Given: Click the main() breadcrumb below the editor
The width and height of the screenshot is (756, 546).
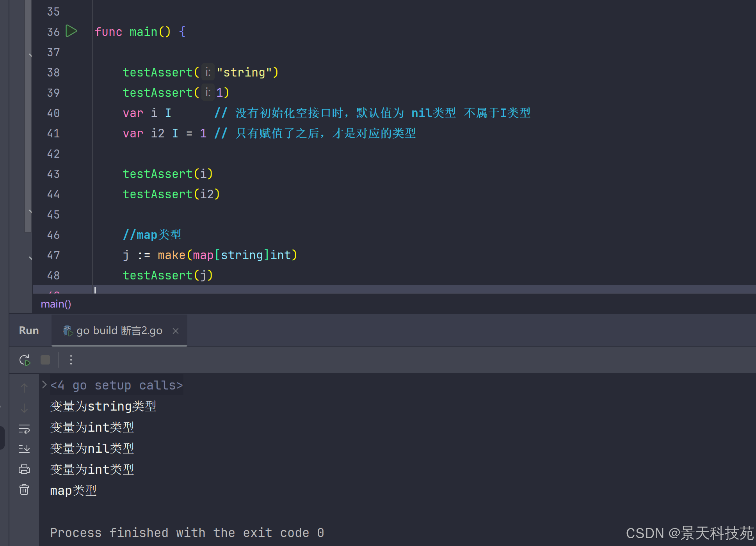Looking at the screenshot, I should [56, 304].
